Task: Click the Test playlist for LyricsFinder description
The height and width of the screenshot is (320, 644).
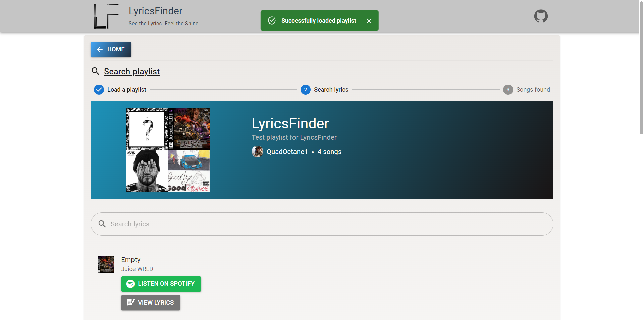Action: (x=294, y=137)
